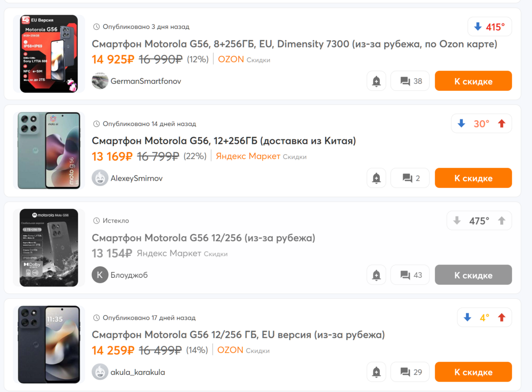Open akula_karakula user profile
Screen dimensions: 532x392
[138, 372]
